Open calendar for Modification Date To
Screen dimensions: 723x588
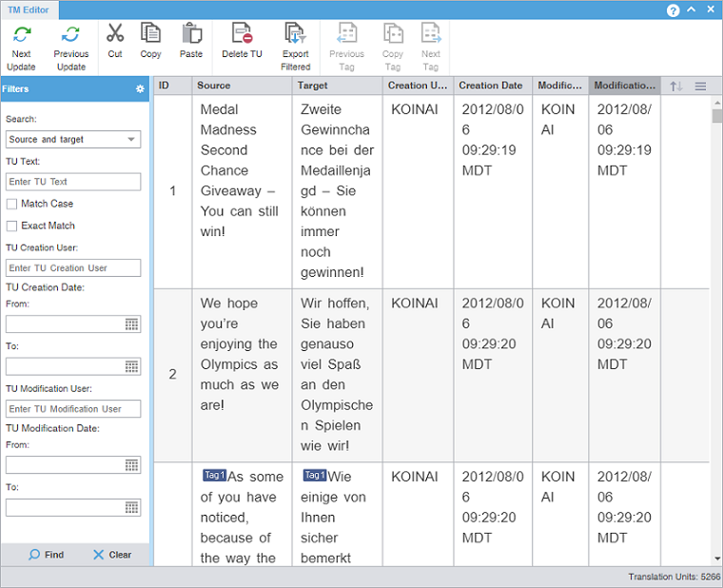click(x=131, y=507)
